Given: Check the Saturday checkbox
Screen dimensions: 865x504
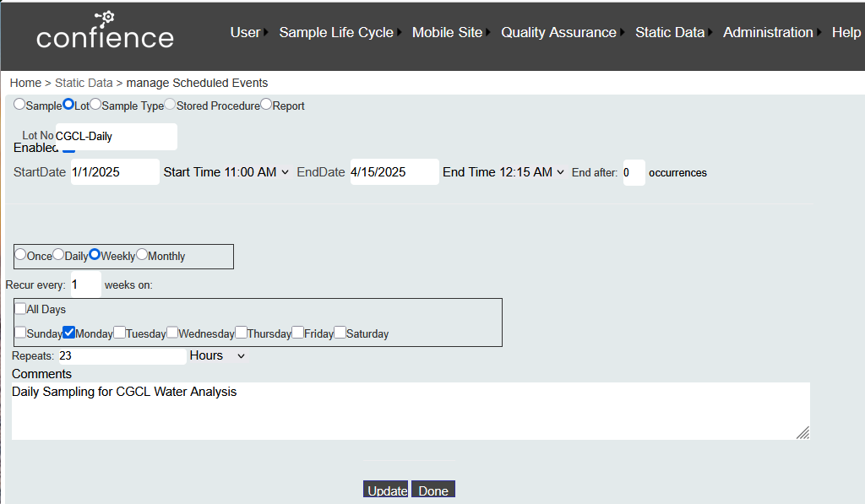Looking at the screenshot, I should point(340,333).
